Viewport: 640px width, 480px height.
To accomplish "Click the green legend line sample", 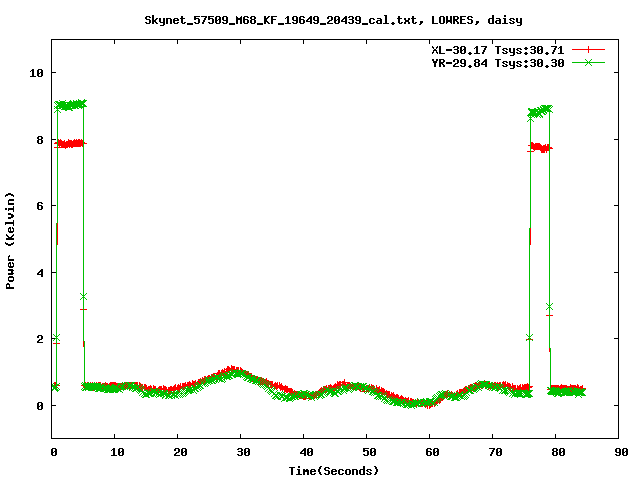I will coord(588,62).
